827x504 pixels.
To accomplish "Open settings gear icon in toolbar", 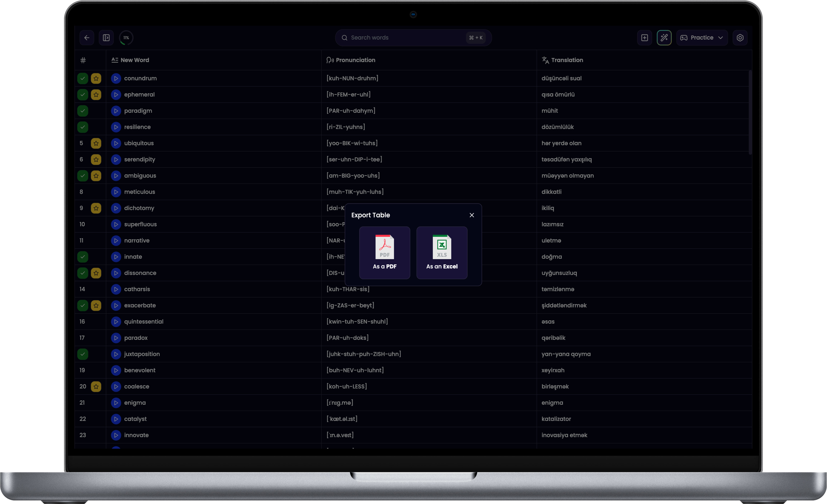I will (740, 38).
